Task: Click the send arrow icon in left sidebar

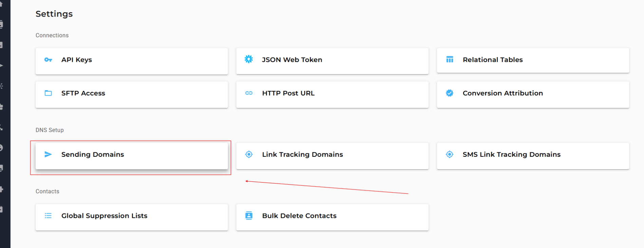Action: coord(1,65)
